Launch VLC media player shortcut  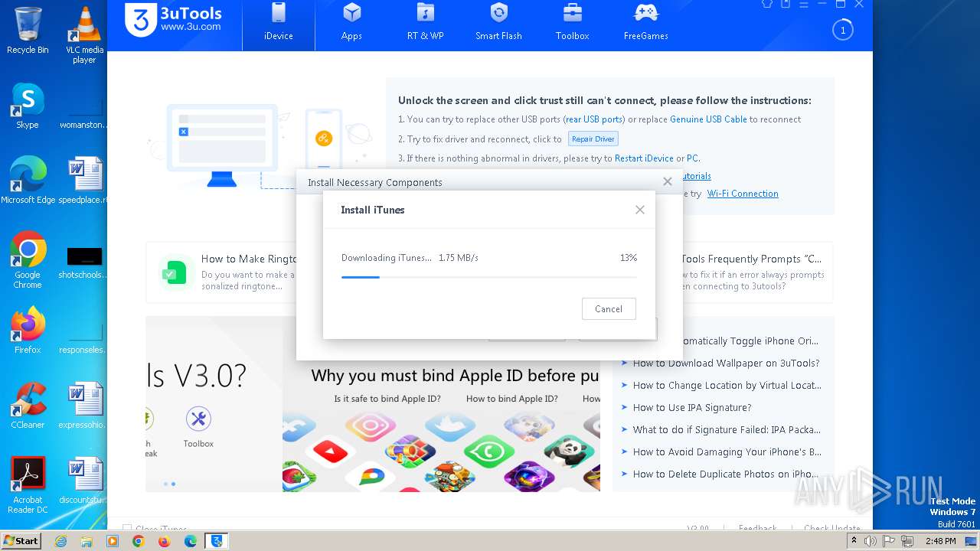(84, 34)
